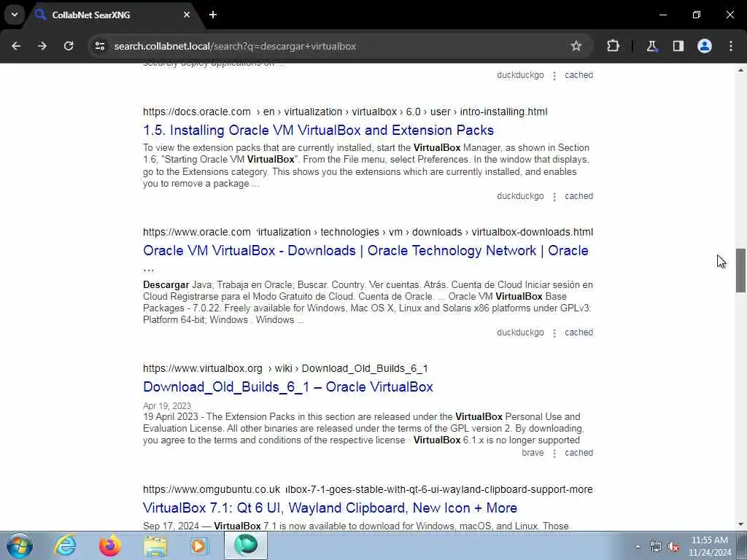Click the page's vertical scrollbar thumb

pos(740,271)
